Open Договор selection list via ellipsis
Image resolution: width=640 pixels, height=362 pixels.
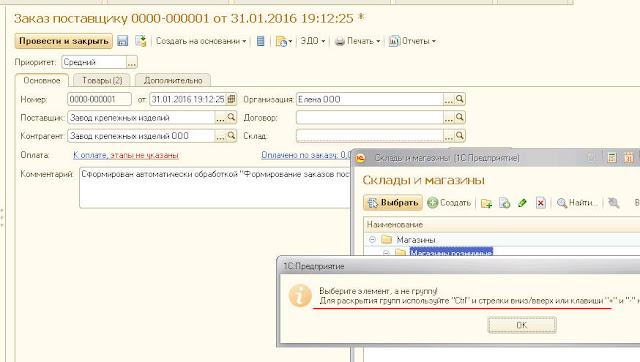tap(449, 118)
